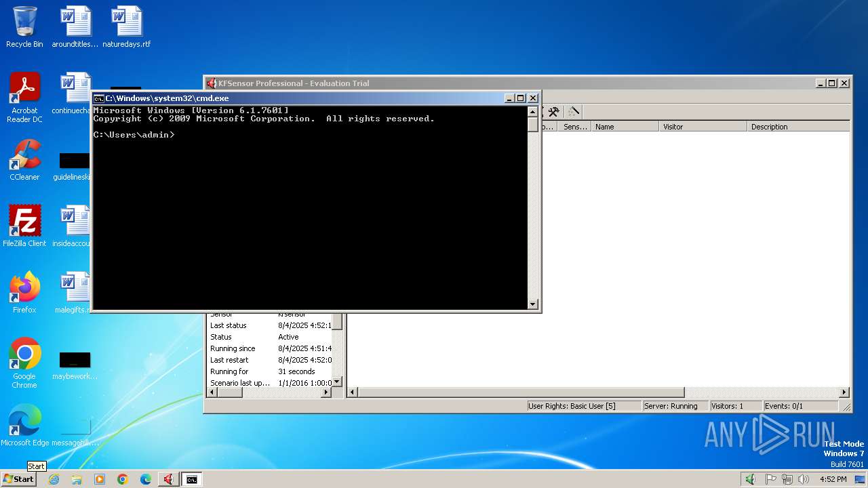
Task: Launch Google Chrome desktop shortcut
Action: pyautogui.click(x=24, y=363)
